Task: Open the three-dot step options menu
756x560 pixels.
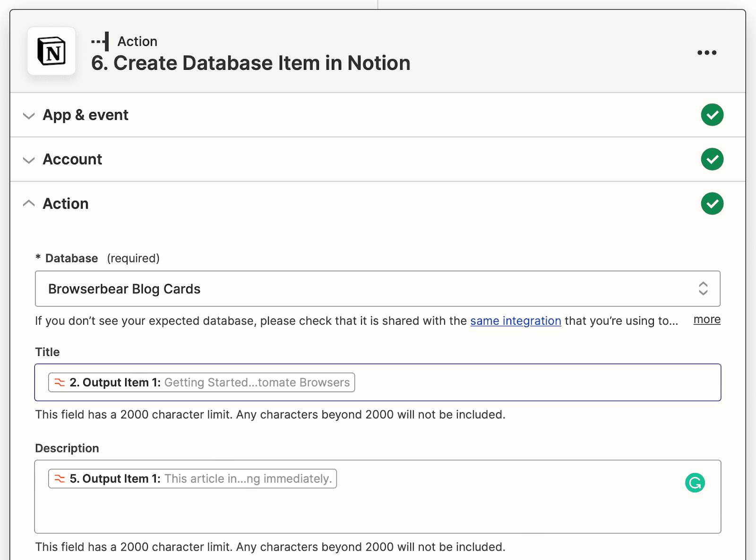Action: coord(706,52)
